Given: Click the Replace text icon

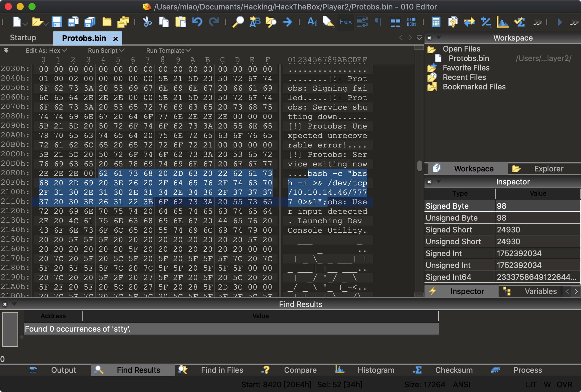Looking at the screenshot, I should [255, 22].
